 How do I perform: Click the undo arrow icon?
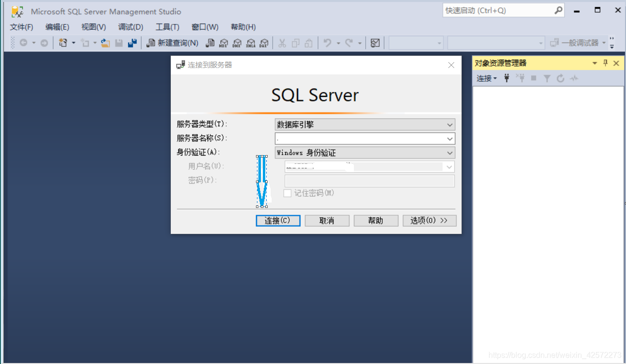tap(327, 43)
